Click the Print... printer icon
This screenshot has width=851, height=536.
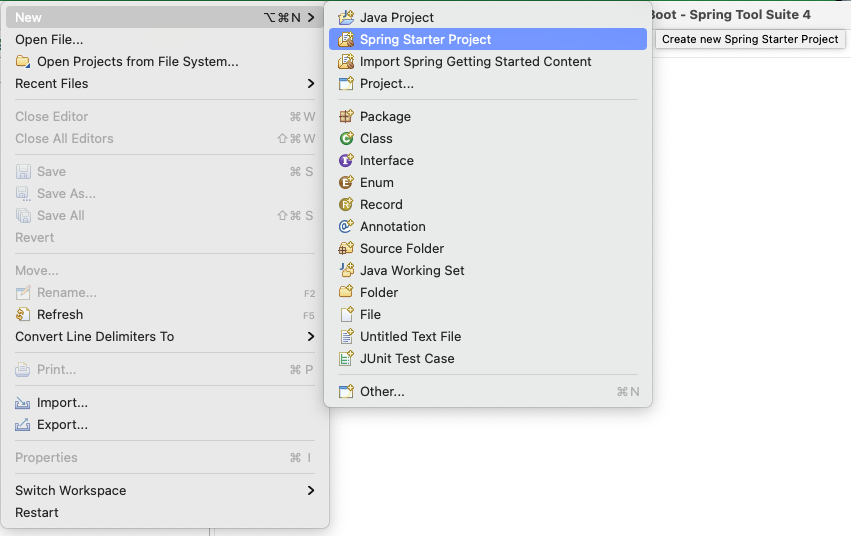pyautogui.click(x=23, y=369)
